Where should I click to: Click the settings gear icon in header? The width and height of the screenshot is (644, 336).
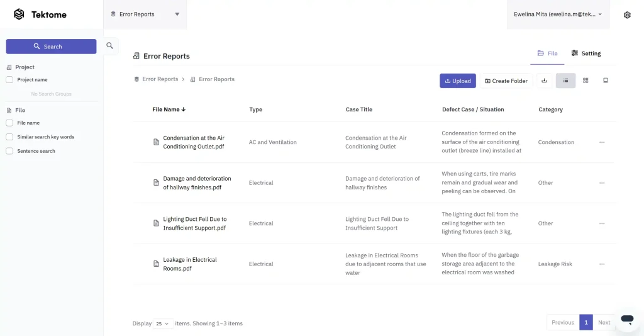click(627, 15)
